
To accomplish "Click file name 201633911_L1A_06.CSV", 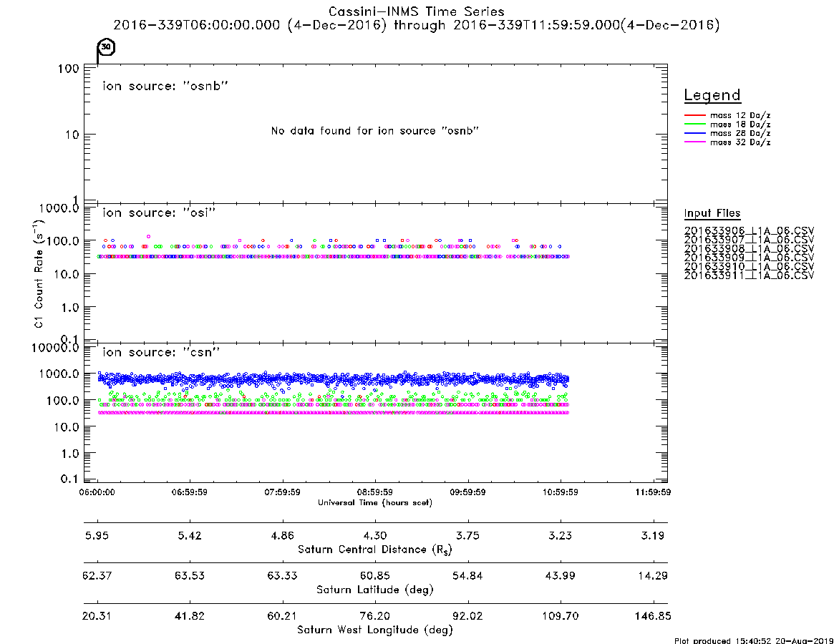I will [749, 275].
